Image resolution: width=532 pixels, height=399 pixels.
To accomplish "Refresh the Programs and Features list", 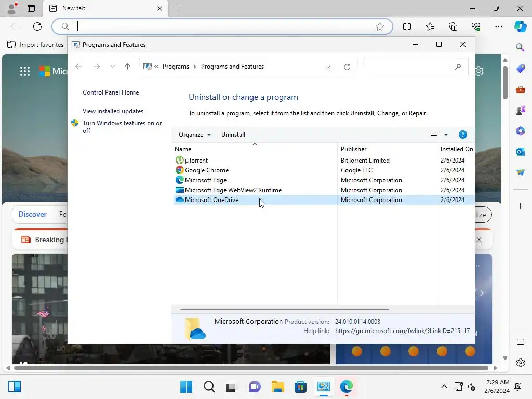I will tap(347, 67).
